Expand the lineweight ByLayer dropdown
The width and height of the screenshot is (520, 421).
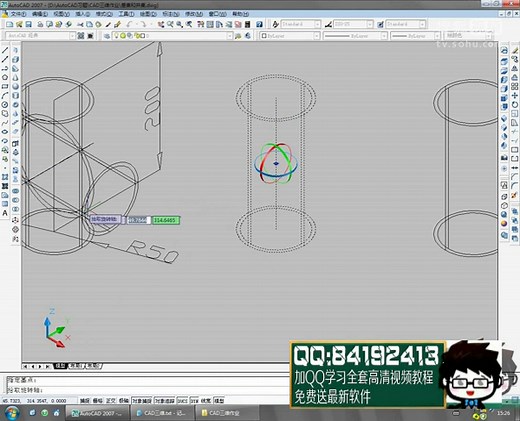pyautogui.click(x=437, y=36)
